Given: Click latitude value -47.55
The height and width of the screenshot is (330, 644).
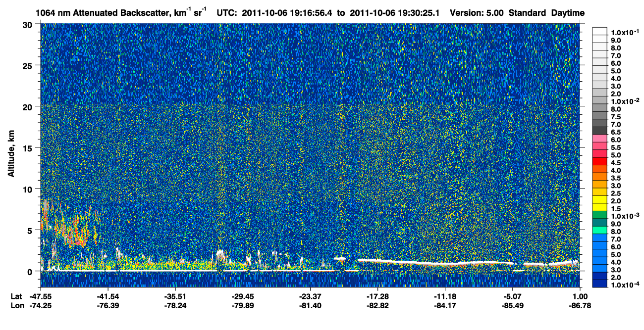Looking at the screenshot, I should [41, 296].
